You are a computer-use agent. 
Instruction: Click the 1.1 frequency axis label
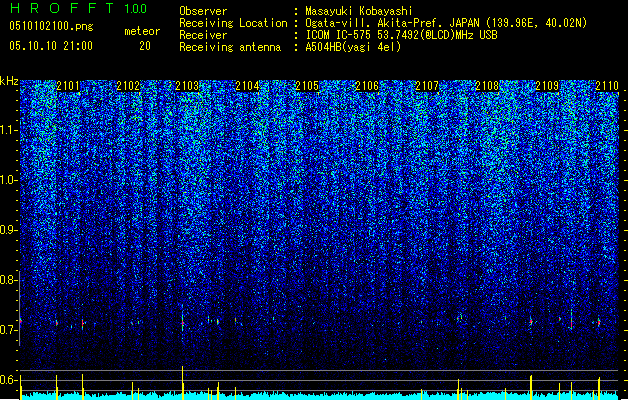tap(8, 130)
